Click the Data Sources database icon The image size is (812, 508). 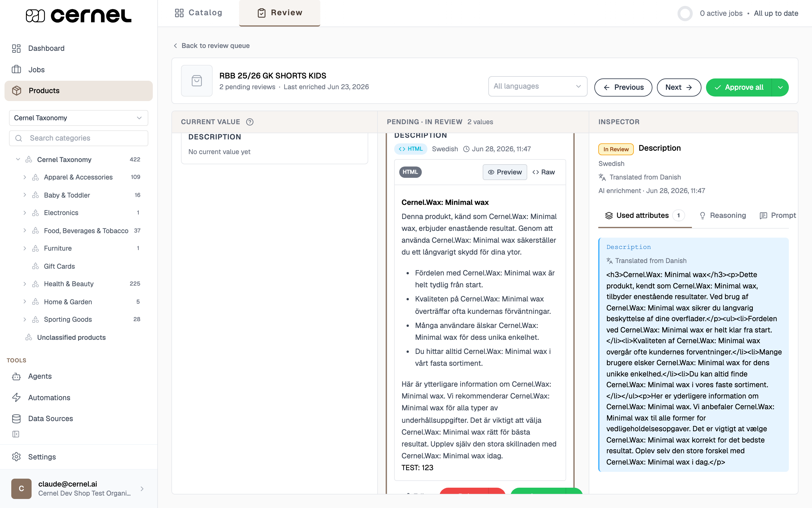16,419
